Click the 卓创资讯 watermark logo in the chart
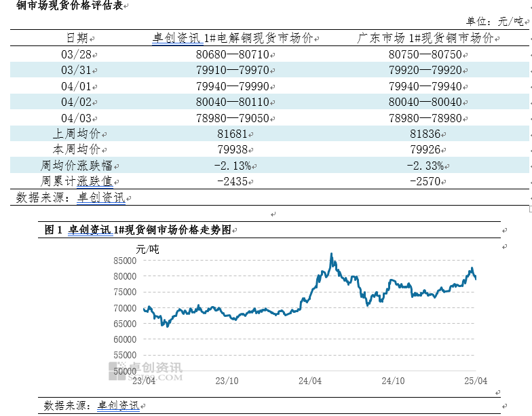The image size is (532, 416). pos(146,371)
